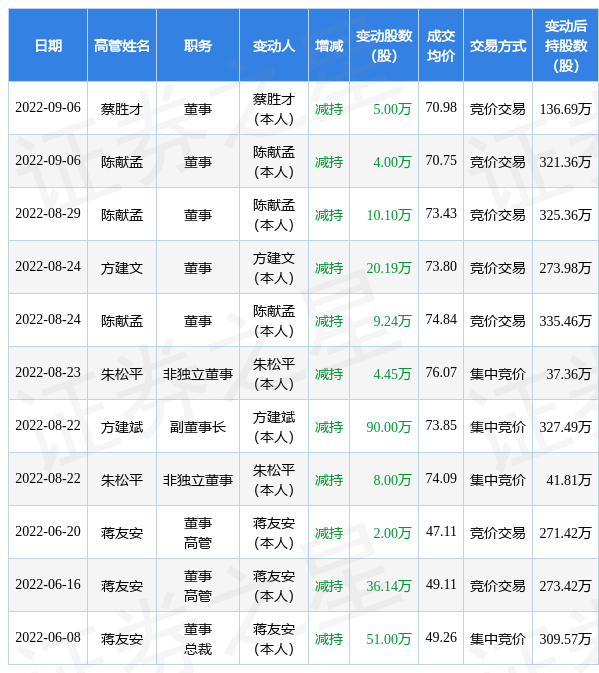Click the 职务 column header
Screen dimensions: 599x673
click(198, 45)
